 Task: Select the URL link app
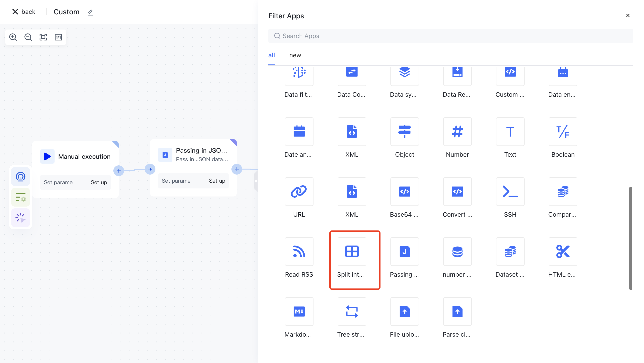(299, 192)
